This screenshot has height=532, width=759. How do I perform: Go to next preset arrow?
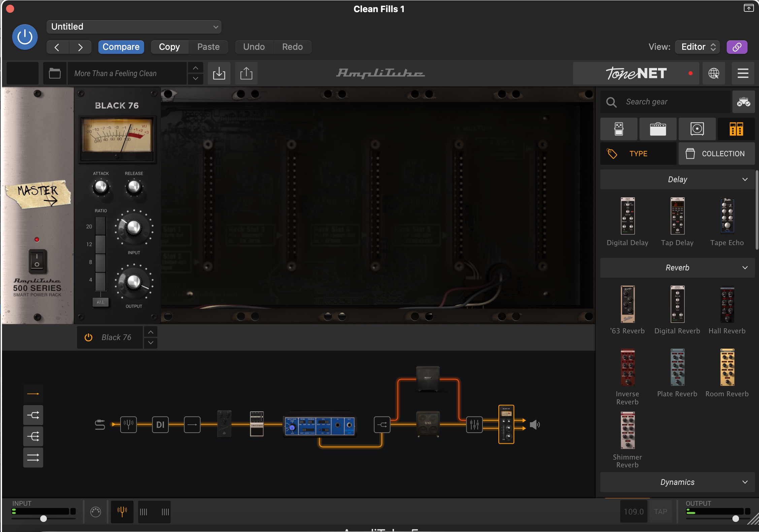coord(80,47)
